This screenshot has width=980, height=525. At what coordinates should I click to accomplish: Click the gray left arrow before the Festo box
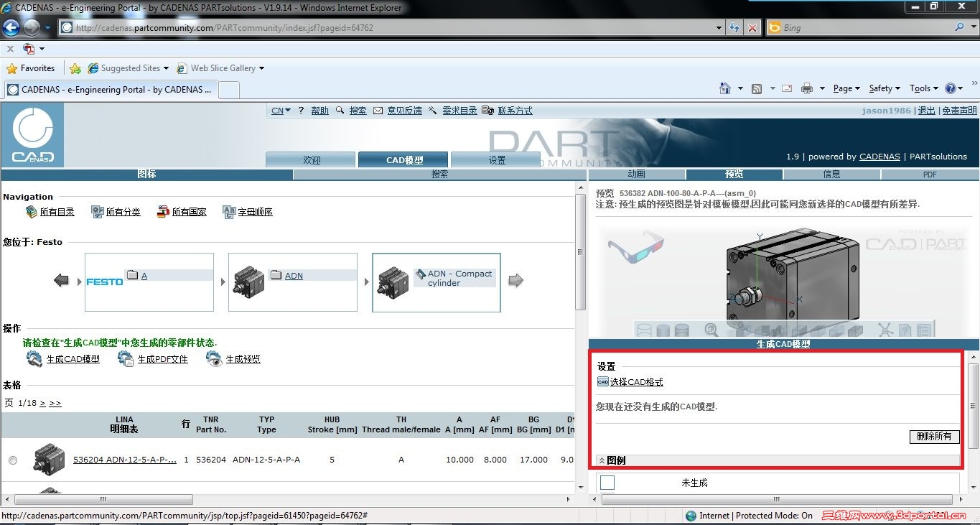click(x=62, y=281)
